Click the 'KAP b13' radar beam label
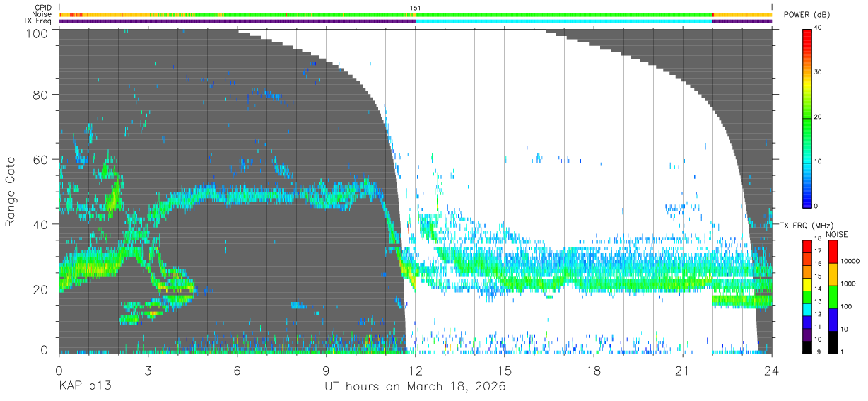 (x=85, y=387)
